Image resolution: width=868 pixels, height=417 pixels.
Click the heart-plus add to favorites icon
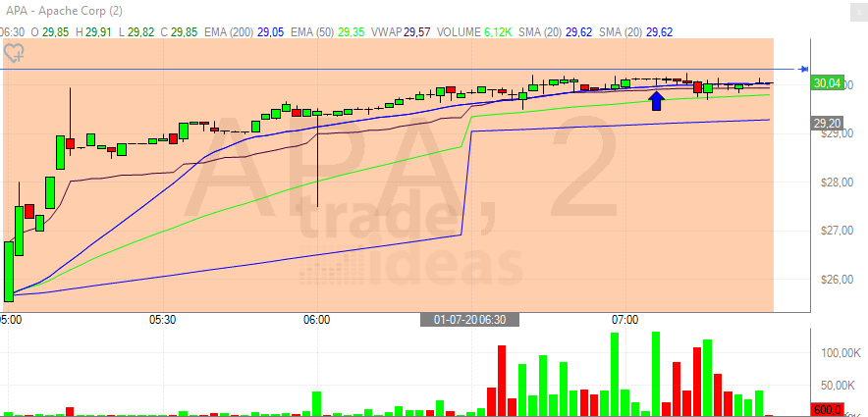point(14,54)
